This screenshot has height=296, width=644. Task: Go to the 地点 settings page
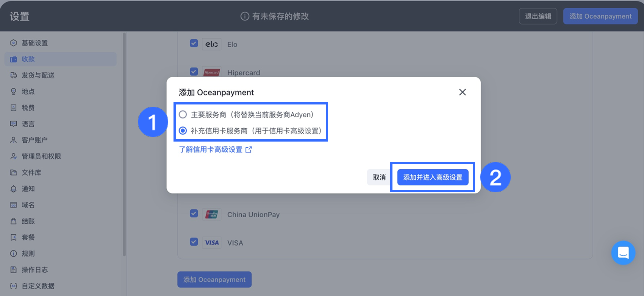(x=61, y=92)
